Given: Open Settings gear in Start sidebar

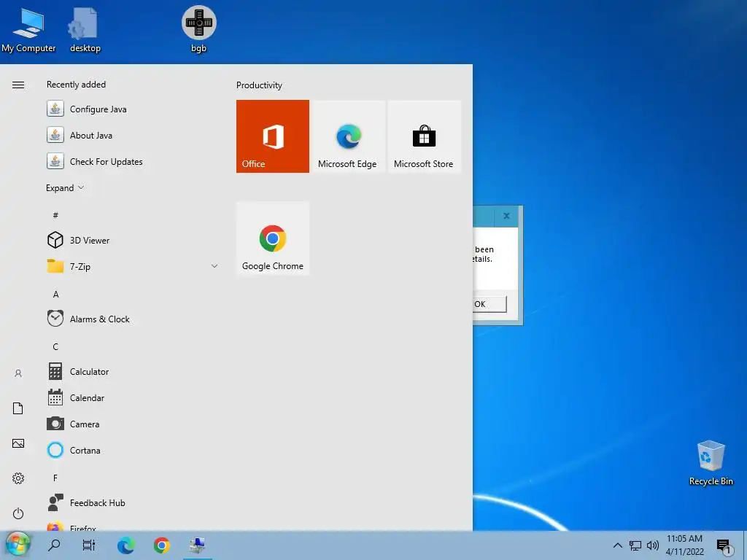Looking at the screenshot, I should pos(18,478).
